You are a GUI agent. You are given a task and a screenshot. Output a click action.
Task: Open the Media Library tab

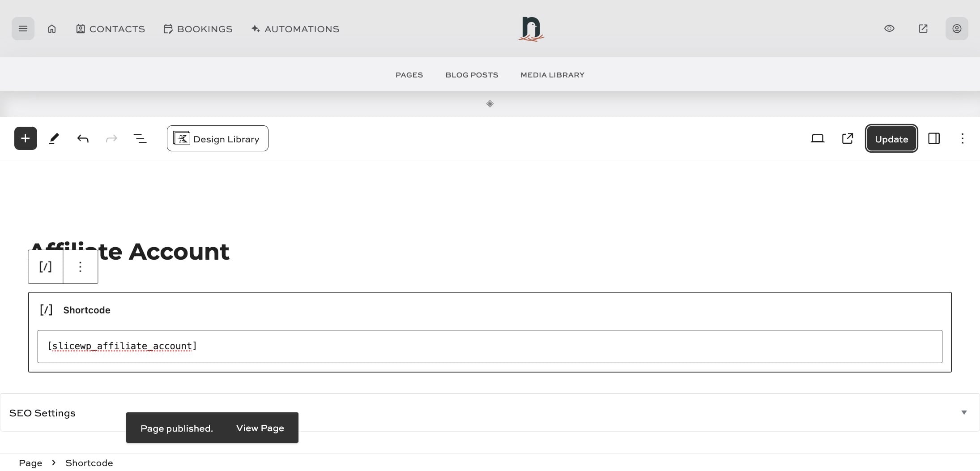coord(552,75)
